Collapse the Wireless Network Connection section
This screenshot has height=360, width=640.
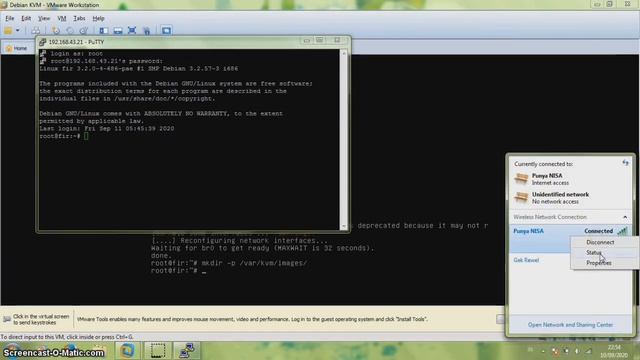point(625,217)
